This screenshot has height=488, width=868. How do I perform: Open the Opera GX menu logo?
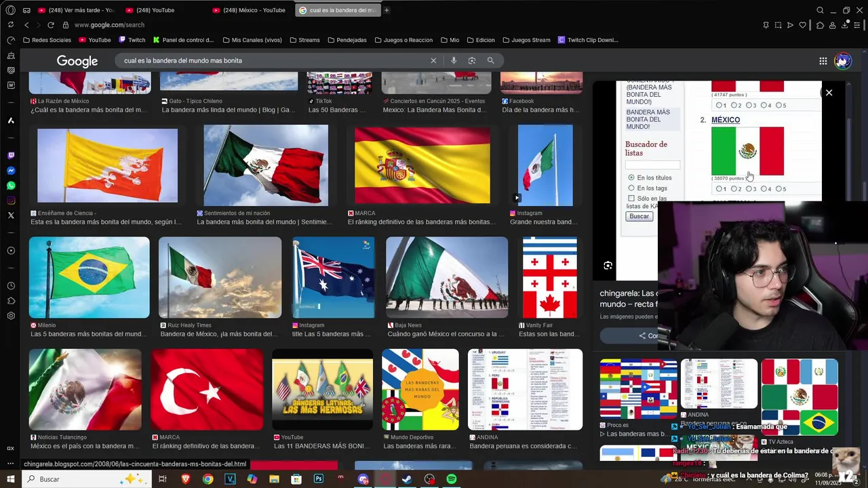(10, 10)
